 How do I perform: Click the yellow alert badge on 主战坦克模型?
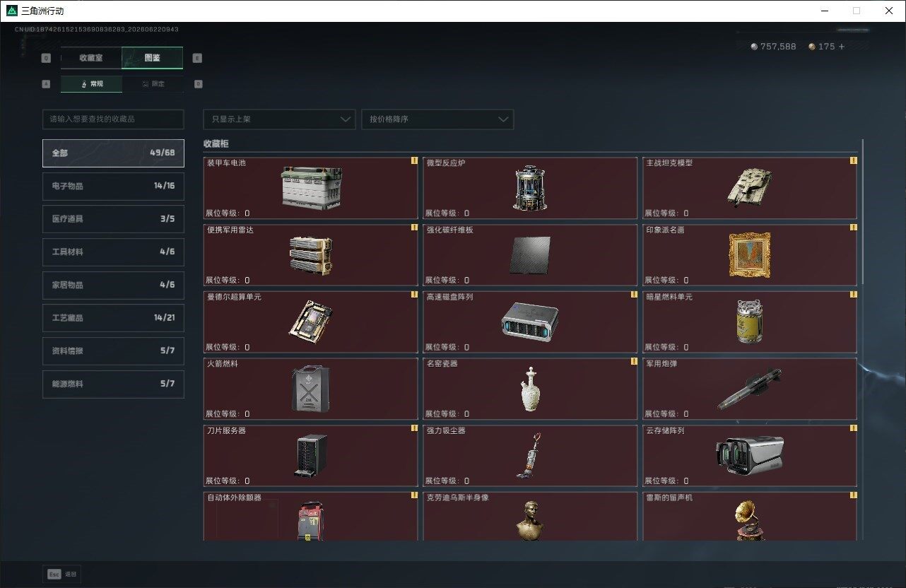(853, 161)
